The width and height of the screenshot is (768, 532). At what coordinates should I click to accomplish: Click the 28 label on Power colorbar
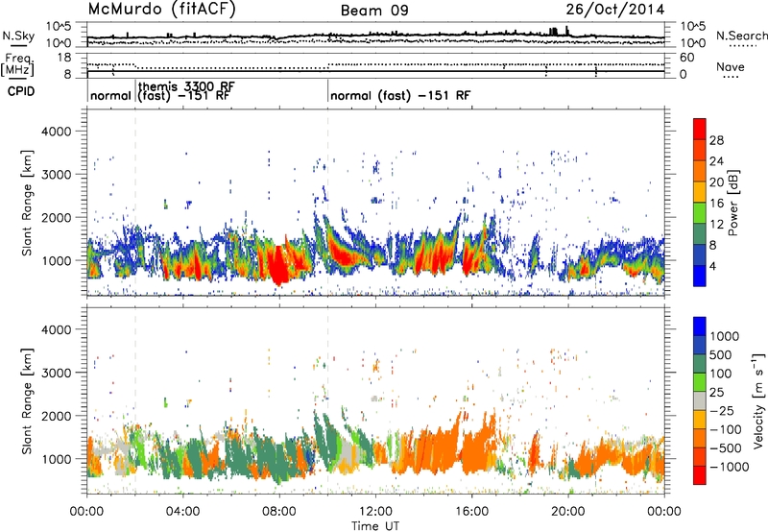pyautogui.click(x=716, y=140)
